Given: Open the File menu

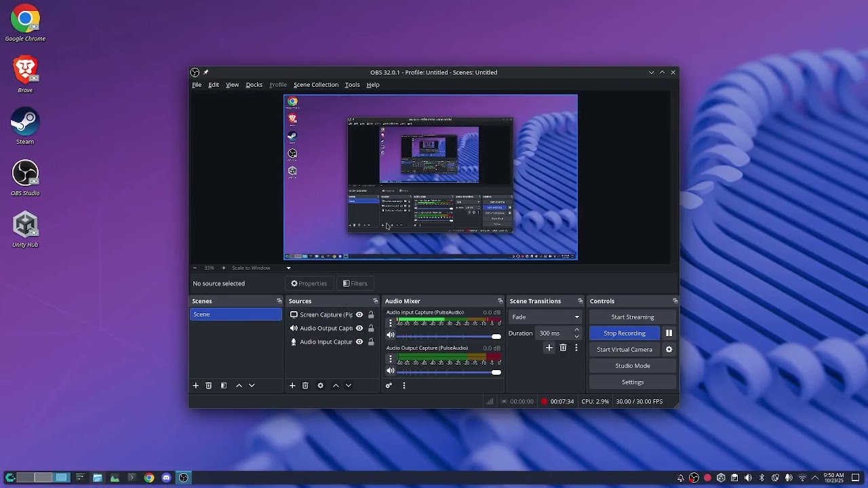Looking at the screenshot, I should pyautogui.click(x=197, y=85).
